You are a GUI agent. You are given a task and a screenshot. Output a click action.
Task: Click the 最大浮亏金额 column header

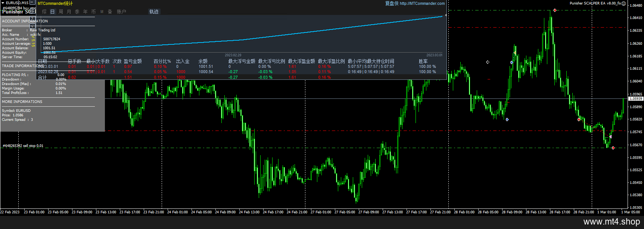(242, 61)
